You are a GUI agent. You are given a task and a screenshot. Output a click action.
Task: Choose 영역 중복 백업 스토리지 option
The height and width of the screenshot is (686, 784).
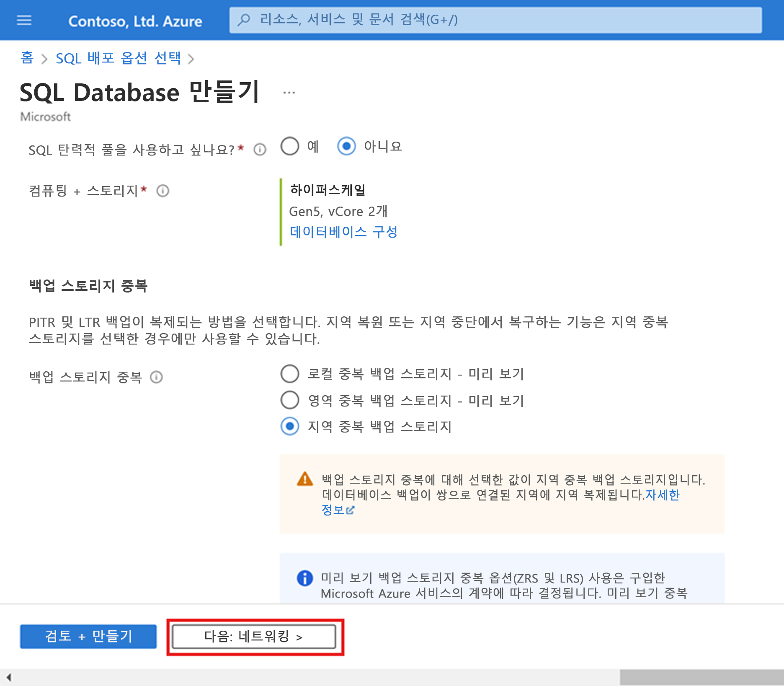[x=290, y=400]
